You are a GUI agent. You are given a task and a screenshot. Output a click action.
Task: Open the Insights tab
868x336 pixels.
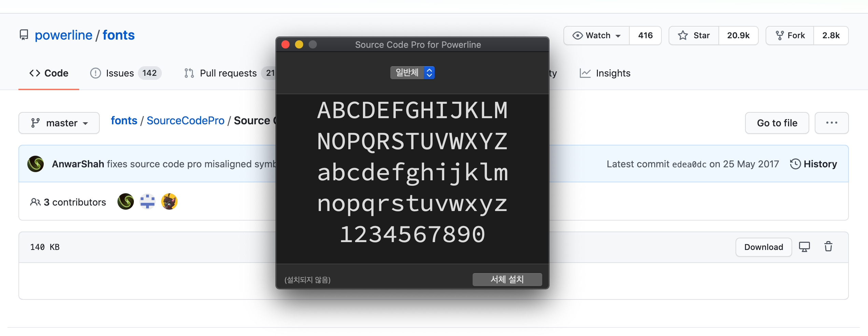tap(605, 73)
